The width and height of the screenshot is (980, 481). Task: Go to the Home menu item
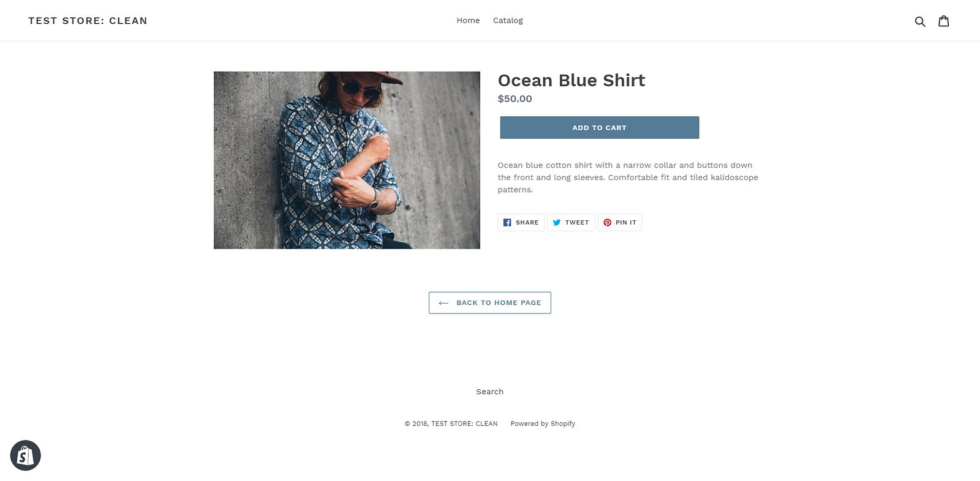(468, 21)
